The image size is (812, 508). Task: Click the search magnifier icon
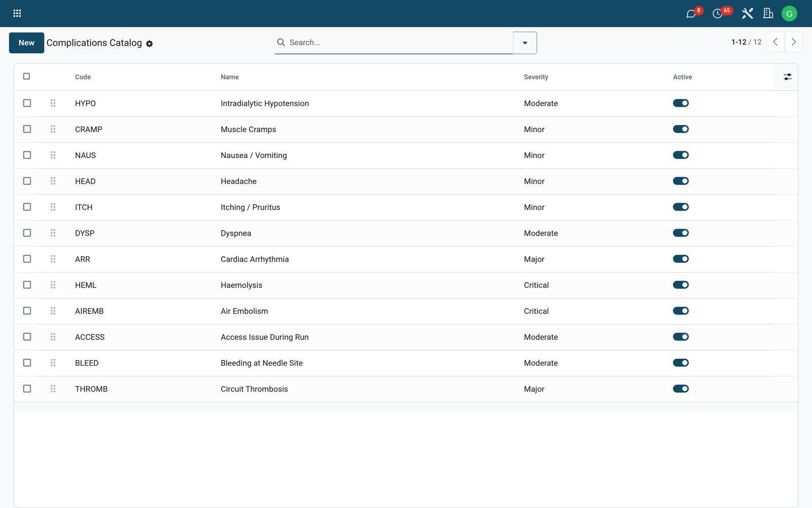281,43
